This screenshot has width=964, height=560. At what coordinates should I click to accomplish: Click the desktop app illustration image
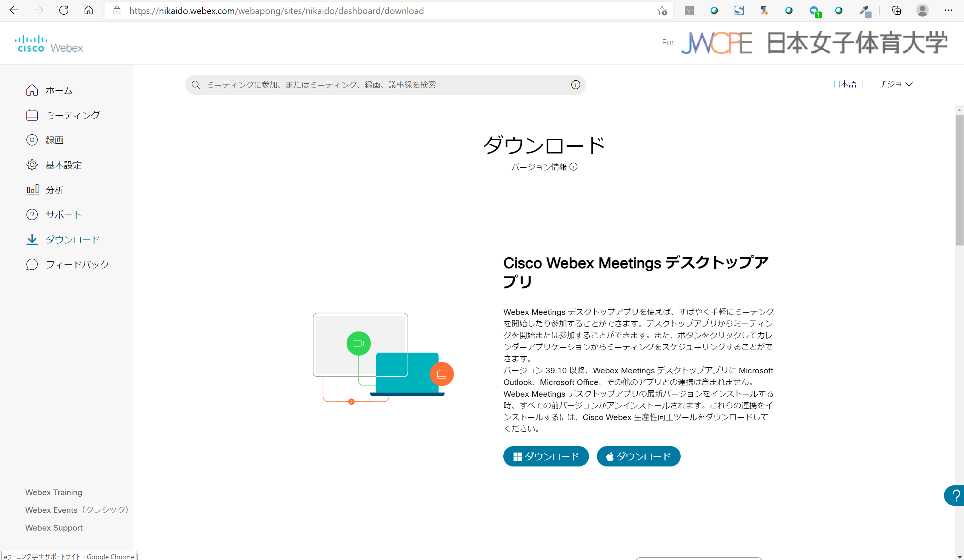(383, 359)
